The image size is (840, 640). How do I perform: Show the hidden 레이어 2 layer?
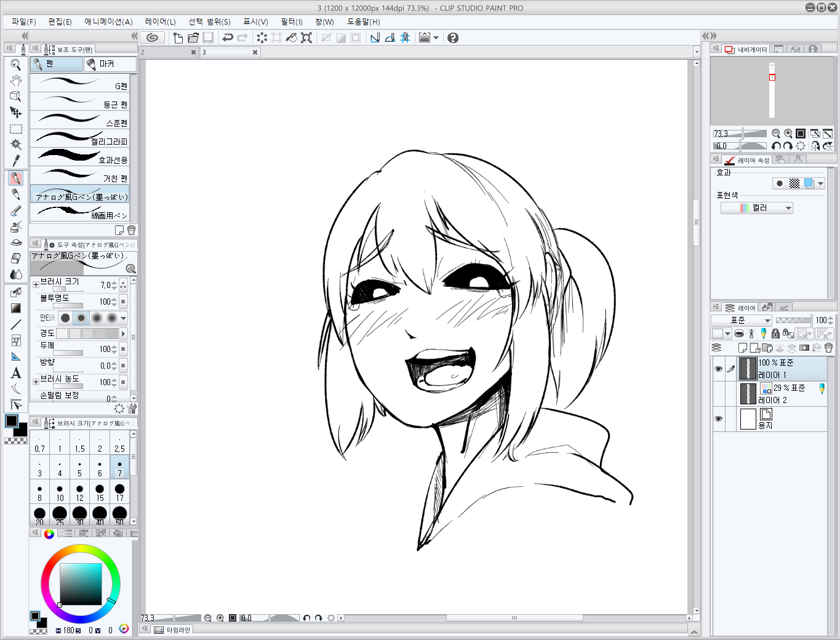tap(718, 394)
